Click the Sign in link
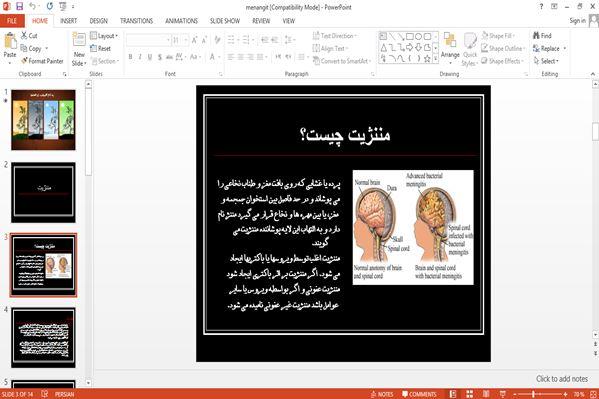 [x=577, y=21]
